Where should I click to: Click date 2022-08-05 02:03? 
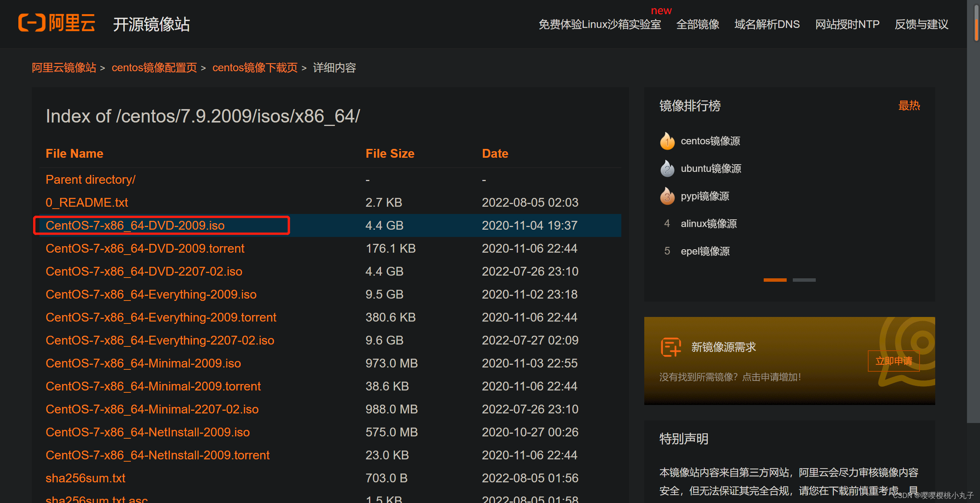coord(530,203)
